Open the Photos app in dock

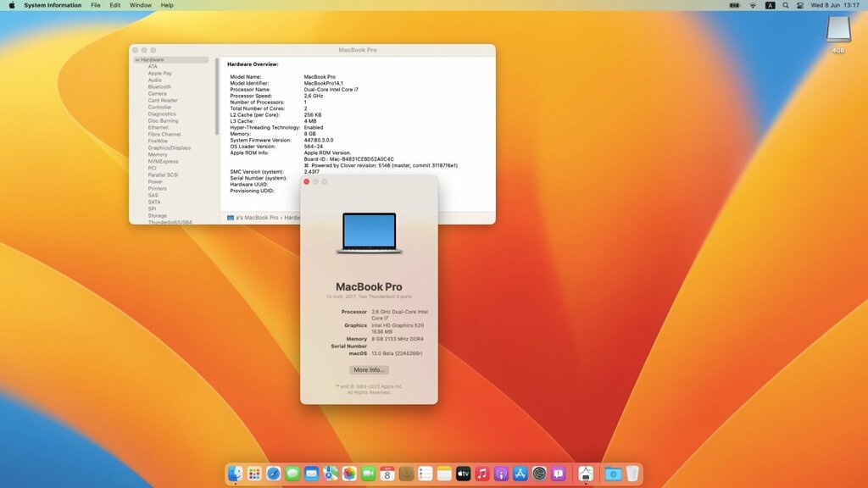coord(349,474)
